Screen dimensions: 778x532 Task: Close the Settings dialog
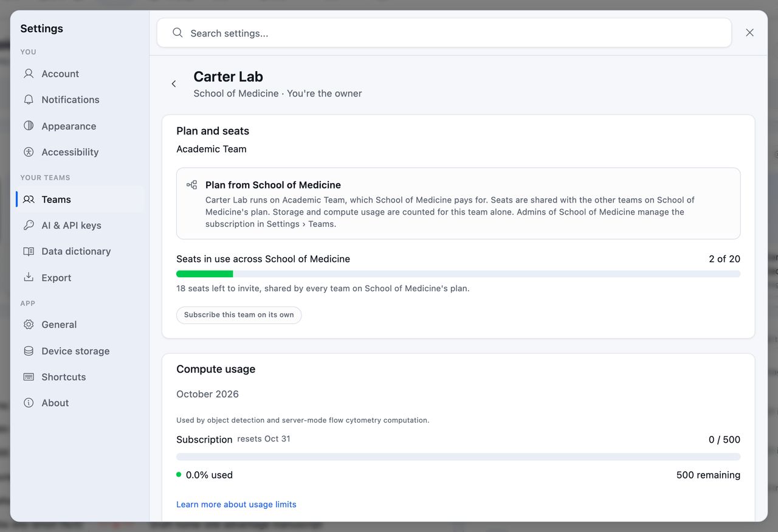[750, 33]
